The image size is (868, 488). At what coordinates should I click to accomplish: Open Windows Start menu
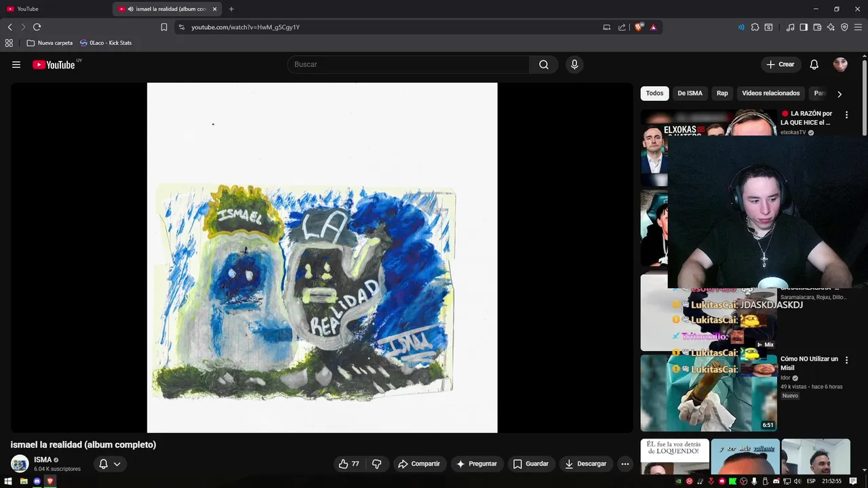(x=9, y=481)
